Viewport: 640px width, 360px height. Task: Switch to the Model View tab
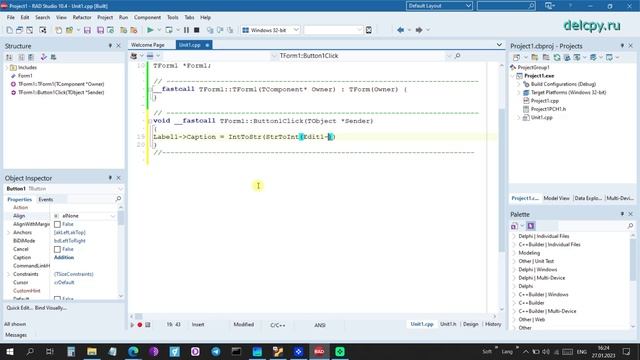(x=556, y=198)
